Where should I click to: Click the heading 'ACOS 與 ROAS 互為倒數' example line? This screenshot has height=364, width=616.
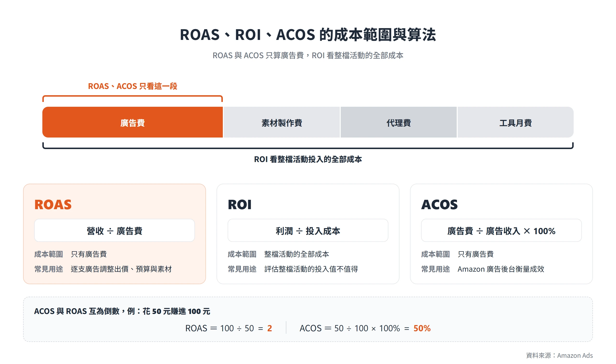[122, 311]
